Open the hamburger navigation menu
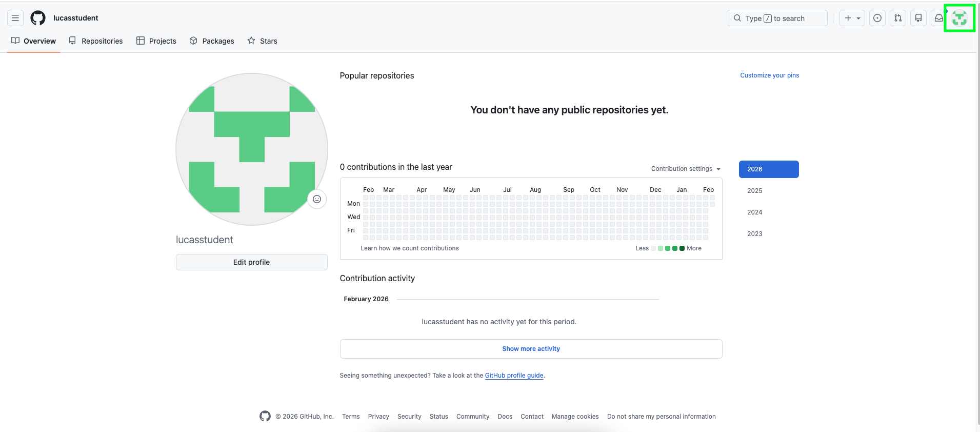 15,18
